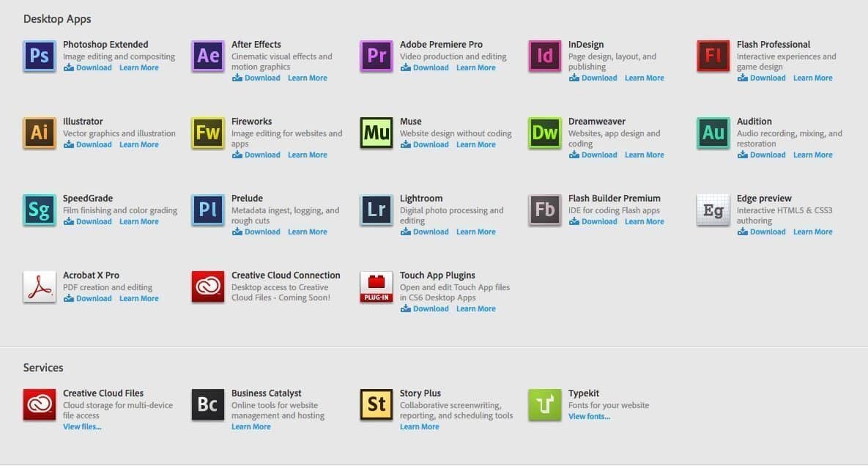This screenshot has width=868, height=466.
Task: Download Prelude
Action: [x=261, y=232]
